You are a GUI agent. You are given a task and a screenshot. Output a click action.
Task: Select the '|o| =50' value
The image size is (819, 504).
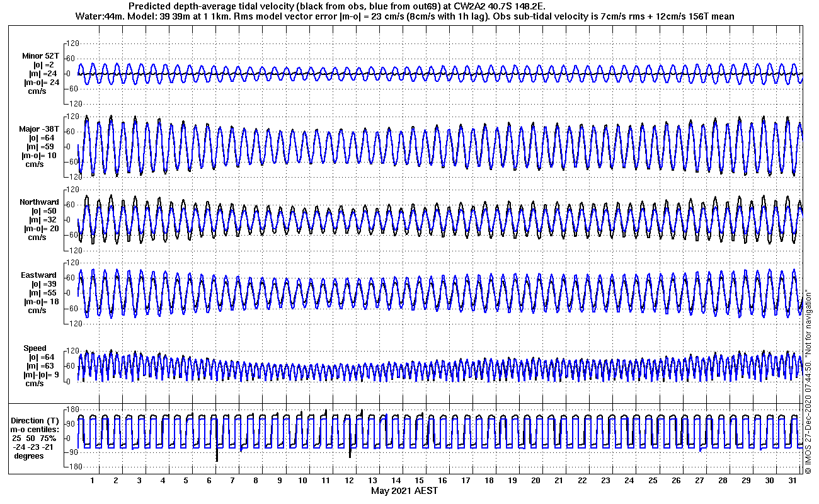[x=45, y=211]
